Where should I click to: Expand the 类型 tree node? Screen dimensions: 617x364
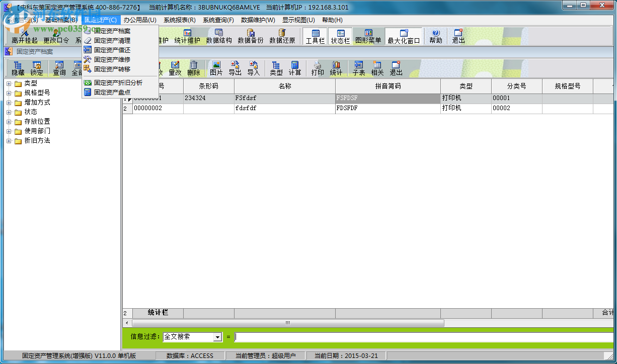tap(9, 83)
